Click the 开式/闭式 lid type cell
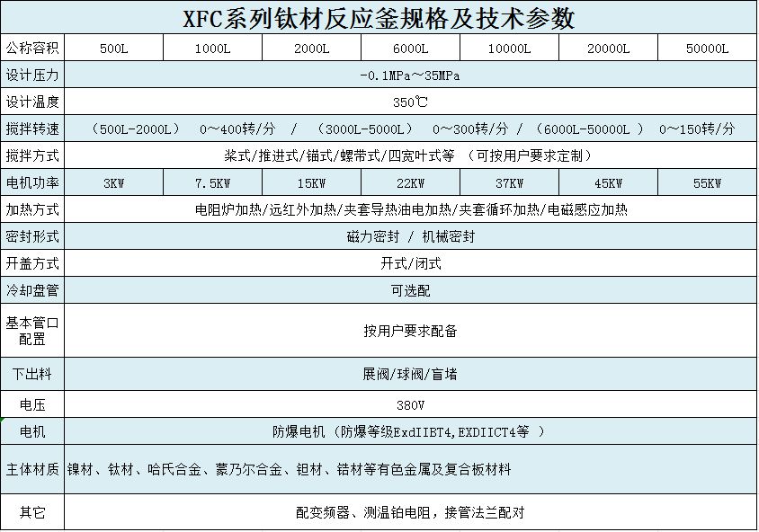Screen dimensions: 759x532 coord(410,264)
